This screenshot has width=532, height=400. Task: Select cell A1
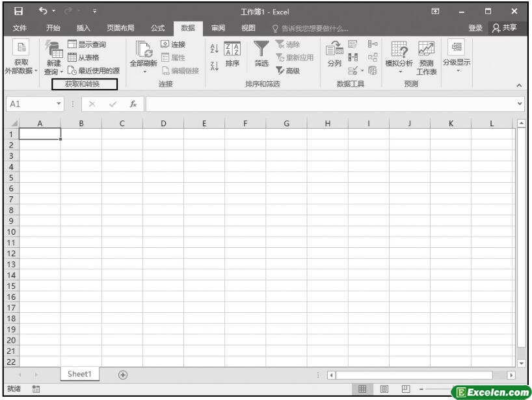pyautogui.click(x=40, y=134)
